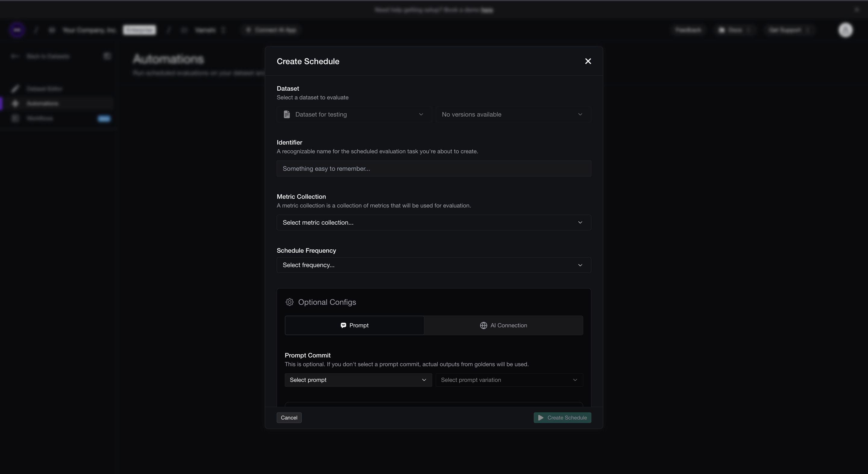Image resolution: width=868 pixels, height=474 pixels.
Task: Click the round app logo in the header
Action: point(17,30)
